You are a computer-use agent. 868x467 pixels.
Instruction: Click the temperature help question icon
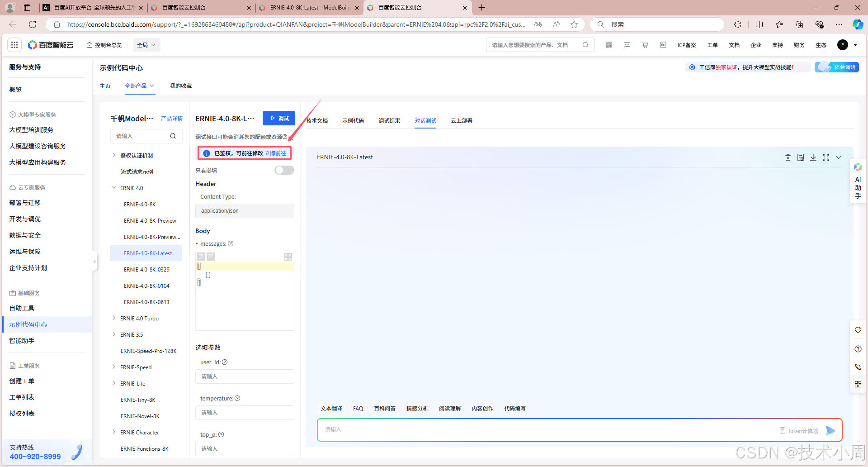point(237,398)
